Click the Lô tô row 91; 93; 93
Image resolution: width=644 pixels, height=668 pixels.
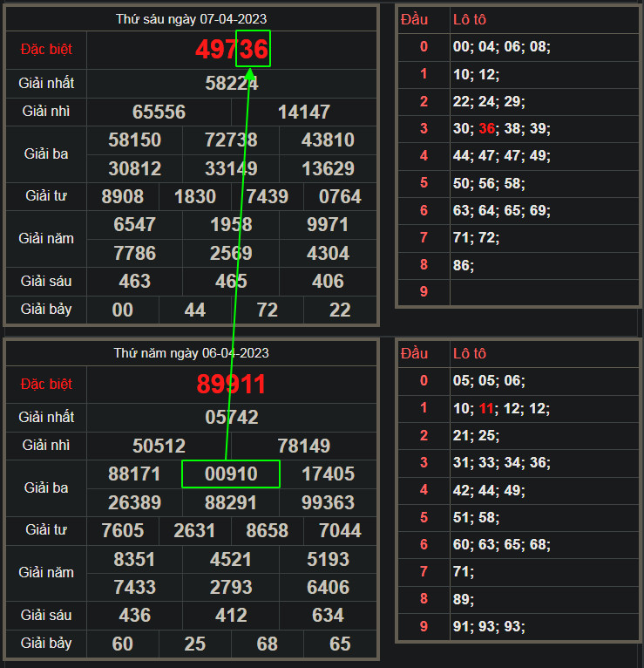[489, 626]
